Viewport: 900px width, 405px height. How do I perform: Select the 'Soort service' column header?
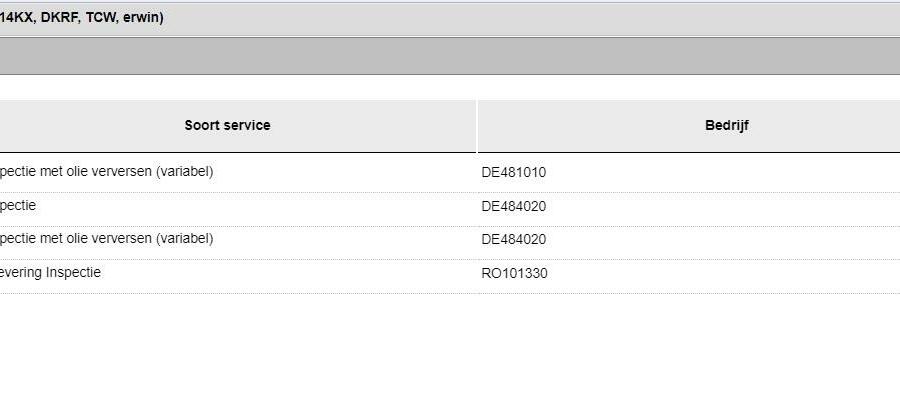[x=227, y=125]
